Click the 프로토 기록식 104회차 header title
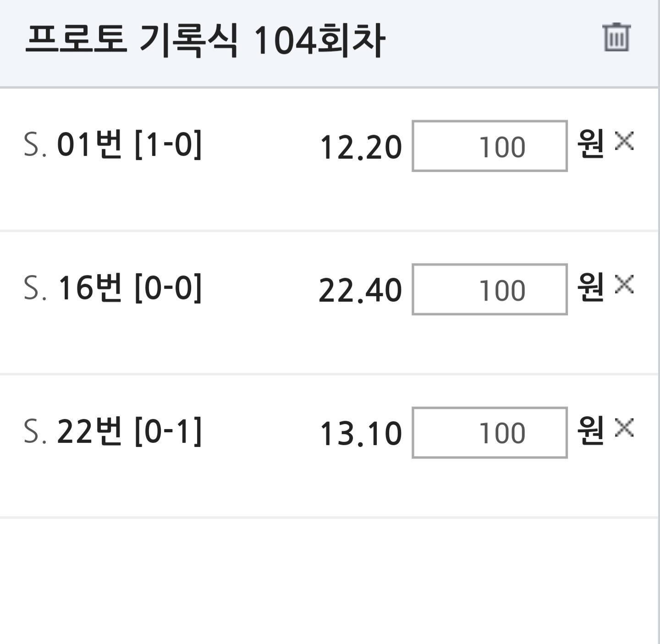This screenshot has height=644, width=660. (205, 41)
